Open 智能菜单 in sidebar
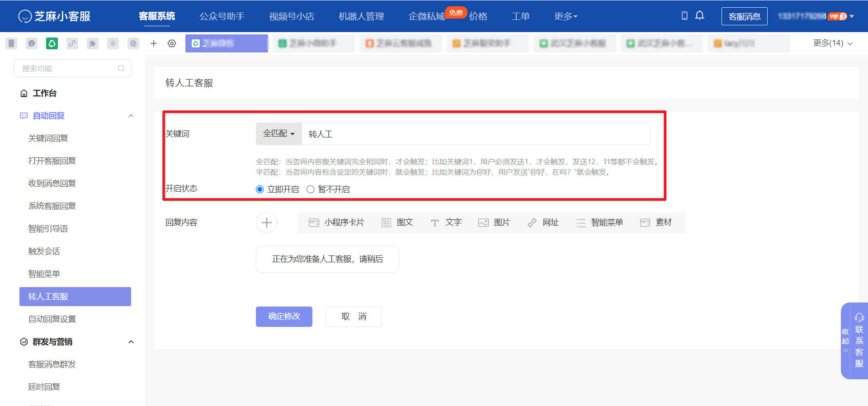868x406 pixels. point(44,274)
